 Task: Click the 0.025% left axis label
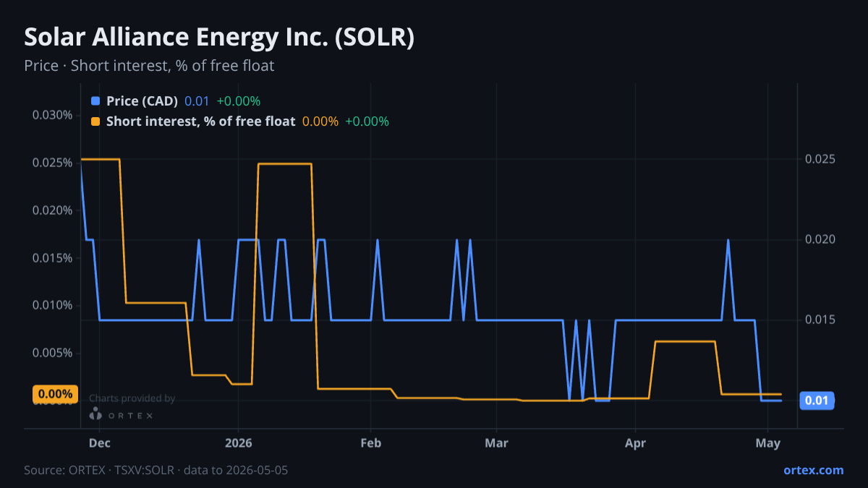click(x=53, y=163)
